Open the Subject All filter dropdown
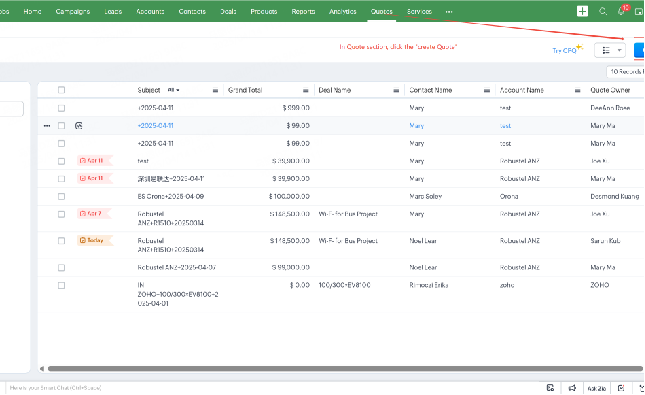This screenshot has width=645, height=395. click(173, 90)
